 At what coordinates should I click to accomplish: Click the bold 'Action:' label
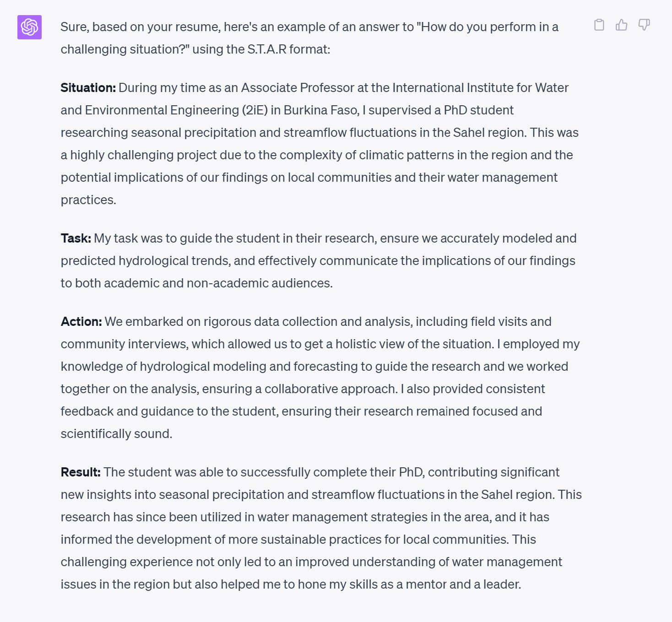(81, 321)
